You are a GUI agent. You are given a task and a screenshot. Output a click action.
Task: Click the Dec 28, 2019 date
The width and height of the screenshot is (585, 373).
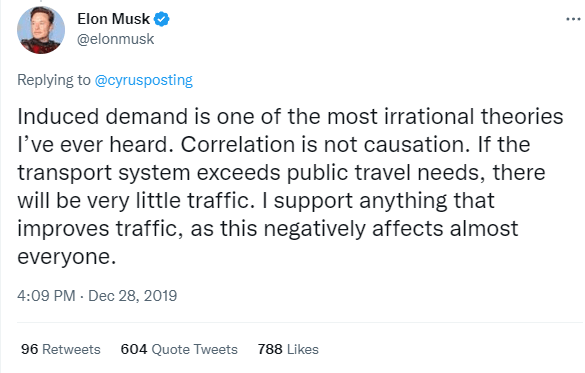pos(132,296)
